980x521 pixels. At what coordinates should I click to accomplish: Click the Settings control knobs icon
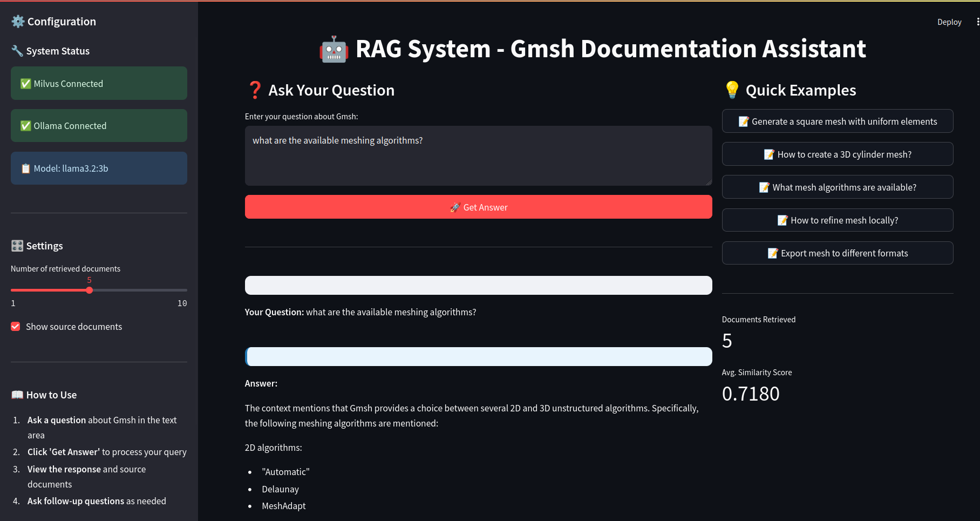pos(17,246)
